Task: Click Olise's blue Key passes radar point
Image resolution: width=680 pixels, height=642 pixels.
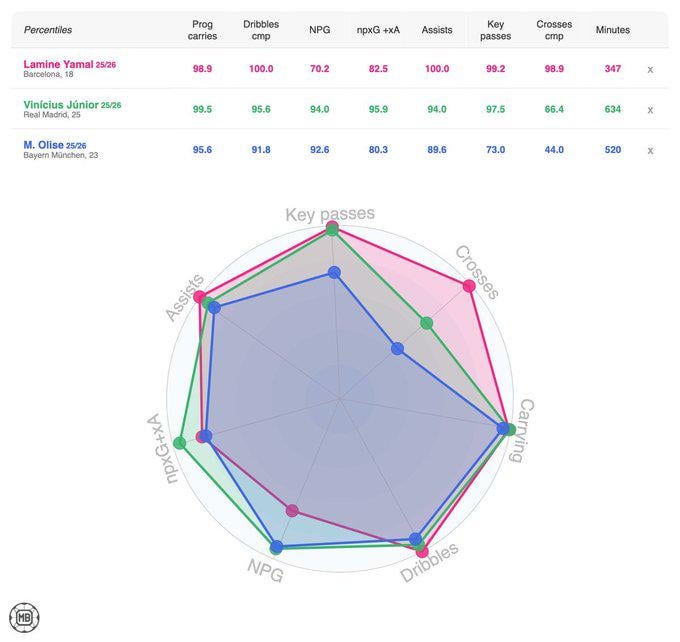Action: pos(334,272)
